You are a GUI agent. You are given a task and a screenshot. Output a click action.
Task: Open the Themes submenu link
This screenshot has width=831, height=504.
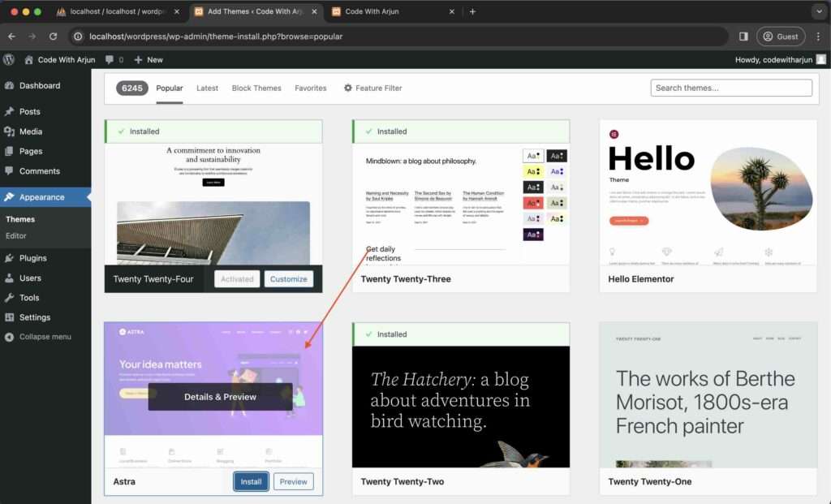point(20,219)
